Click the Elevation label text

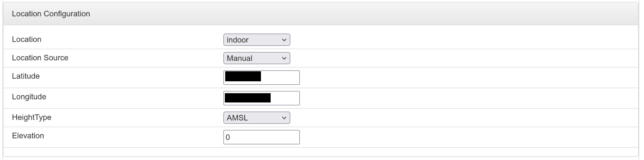28,136
